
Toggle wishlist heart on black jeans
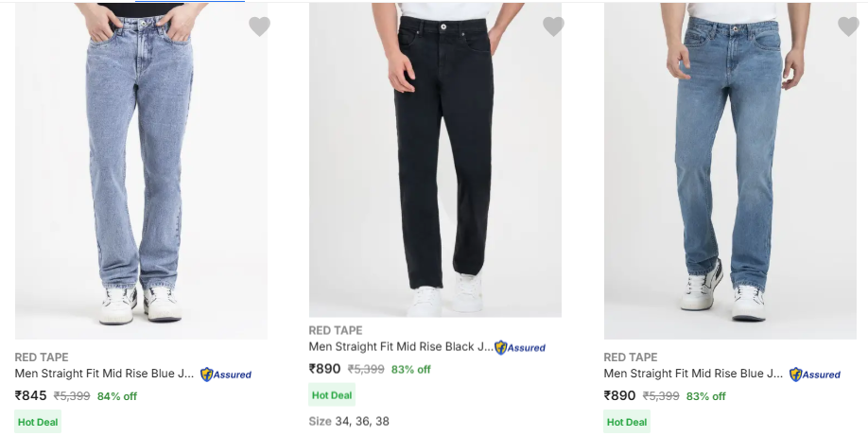[x=553, y=27]
